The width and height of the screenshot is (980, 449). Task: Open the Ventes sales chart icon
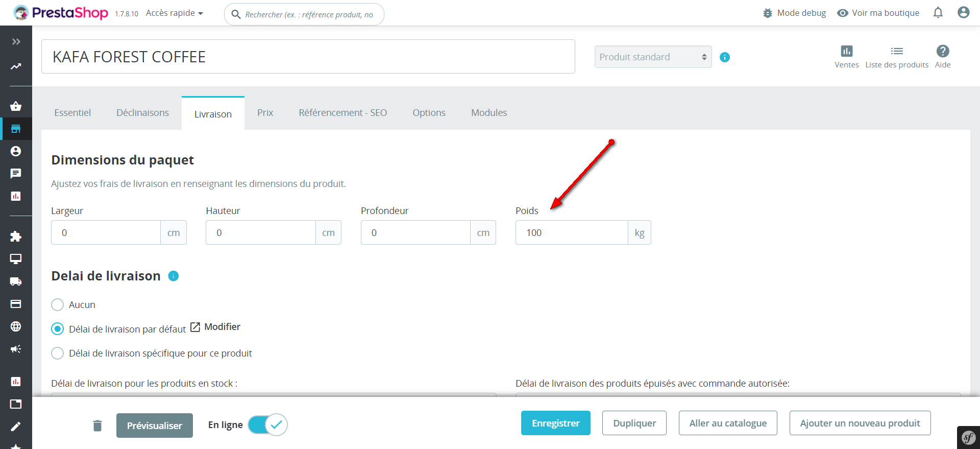(x=847, y=57)
